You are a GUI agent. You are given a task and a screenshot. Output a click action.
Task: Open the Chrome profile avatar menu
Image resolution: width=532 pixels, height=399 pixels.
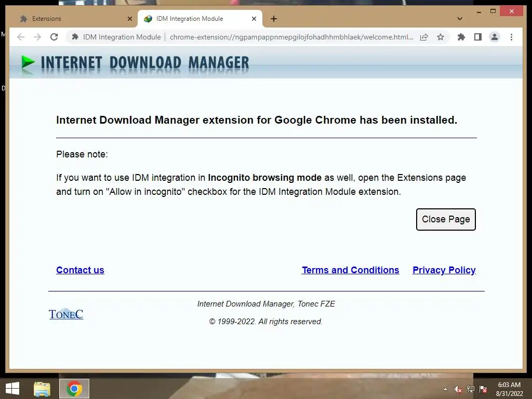point(495,37)
